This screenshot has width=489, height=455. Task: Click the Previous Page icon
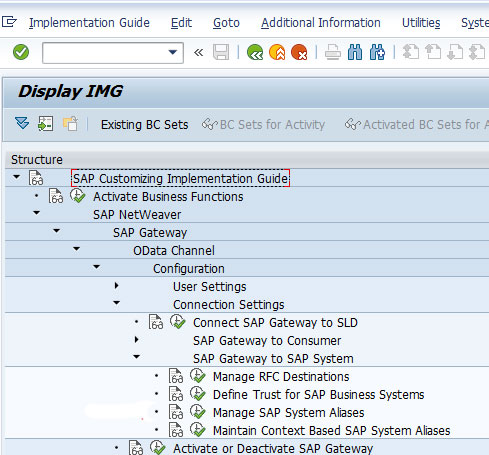(433, 52)
